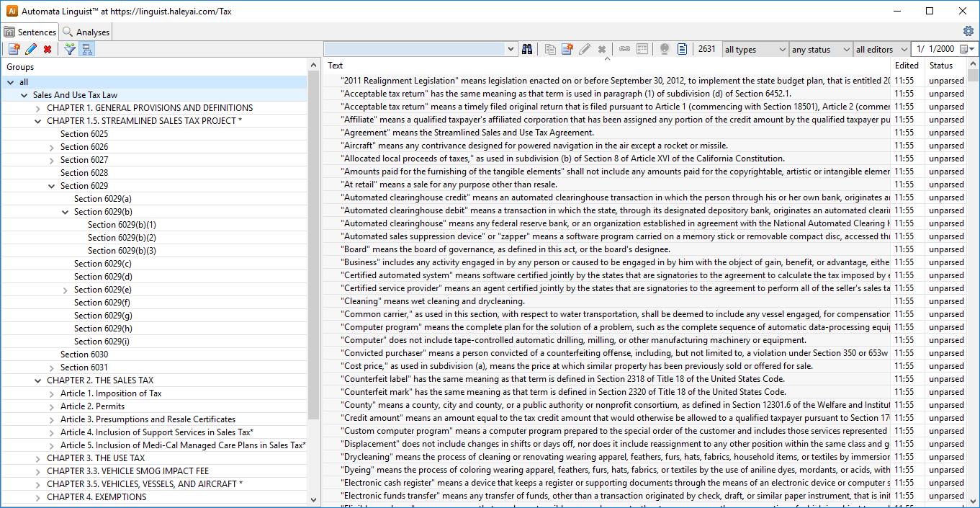Select the "Aircraft" definition sentence row

[x=606, y=146]
